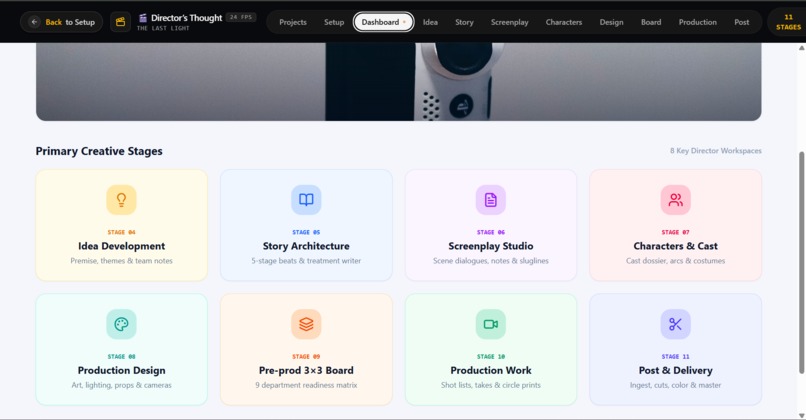Screen dimensions: 806x420
Task: Click the 'Primary Creative Stages' heading
Action: 99,151
